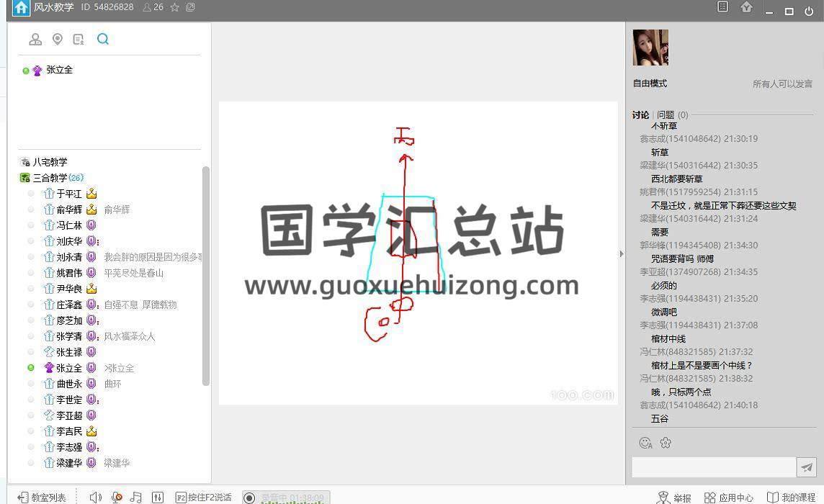Send the chat message with paper plane

[x=806, y=467]
